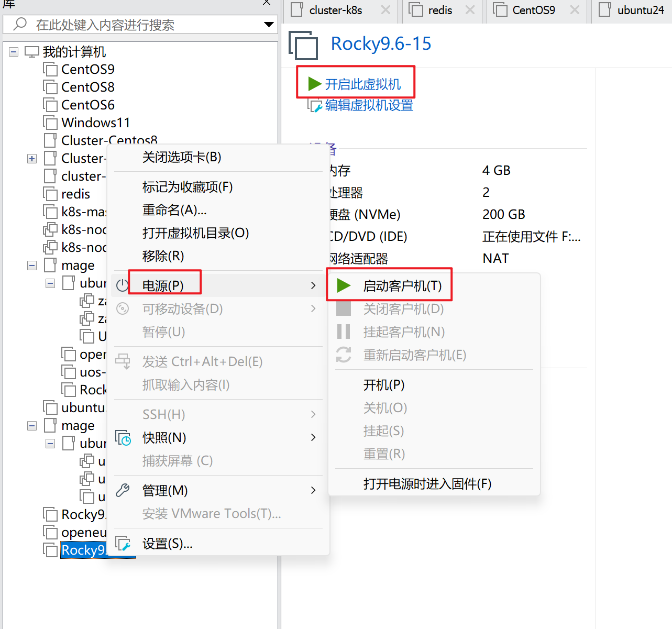Click the 编辑虚拟机设置 link
This screenshot has height=629, width=672.
pyautogui.click(x=369, y=106)
